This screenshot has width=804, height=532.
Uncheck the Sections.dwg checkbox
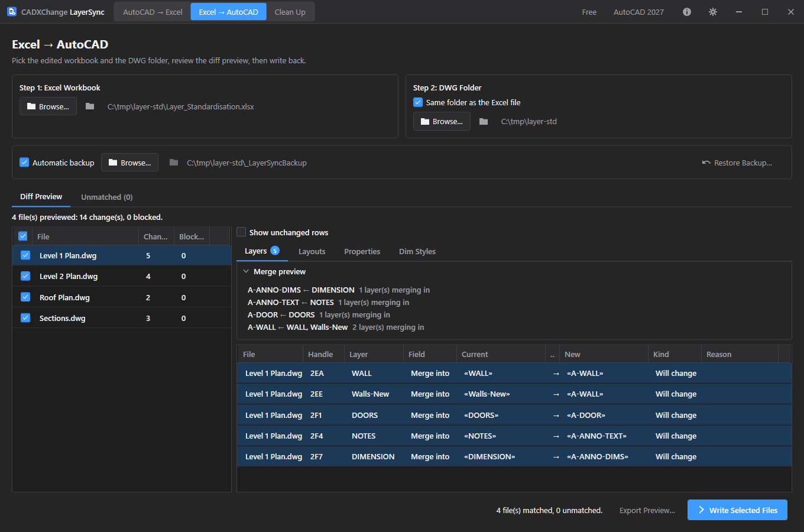coord(25,317)
